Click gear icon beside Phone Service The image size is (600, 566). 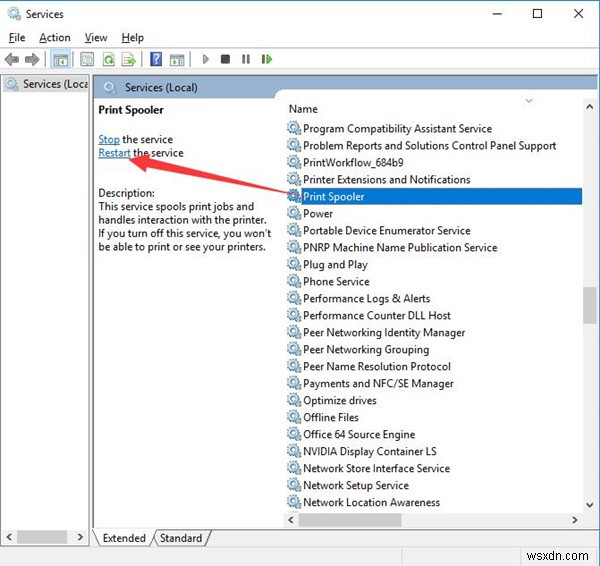pyautogui.click(x=294, y=281)
